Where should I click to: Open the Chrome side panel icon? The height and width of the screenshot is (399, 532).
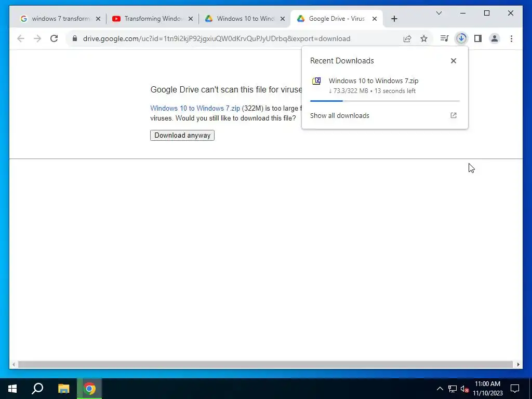point(478,38)
